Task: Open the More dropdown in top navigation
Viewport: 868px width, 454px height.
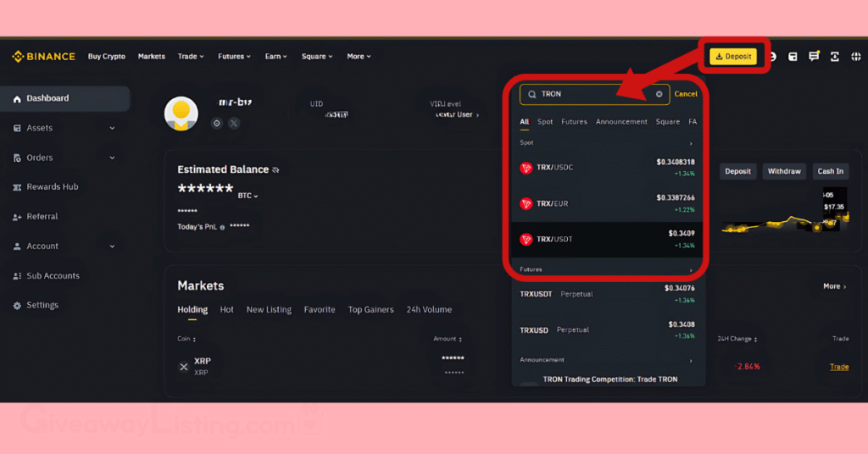Action: [359, 57]
